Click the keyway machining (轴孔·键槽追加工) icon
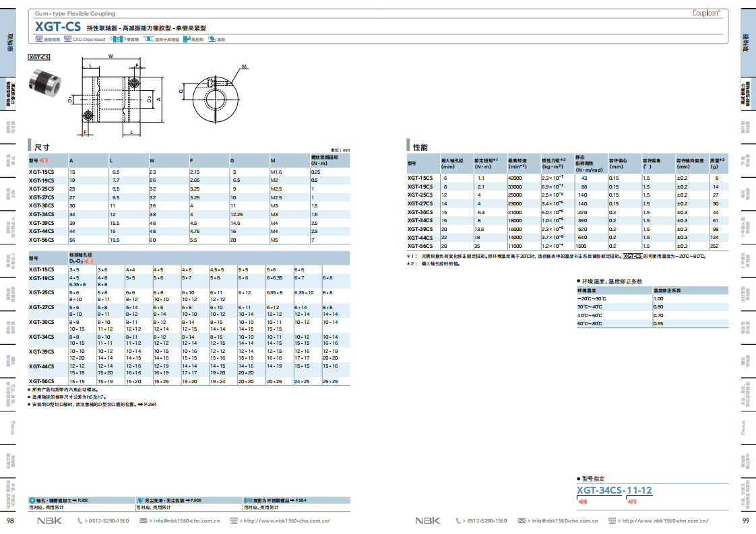Image resolution: width=756 pixels, height=534 pixels. 32,501
